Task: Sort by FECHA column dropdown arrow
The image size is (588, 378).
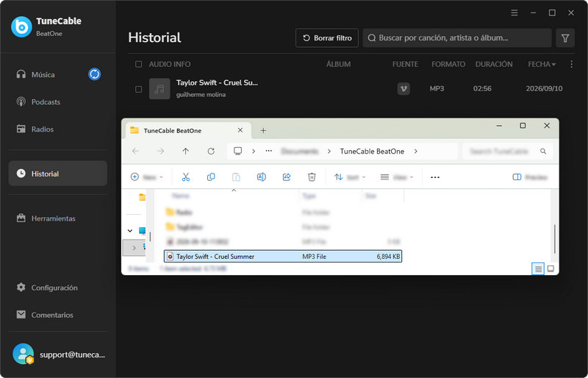Action: pos(554,65)
